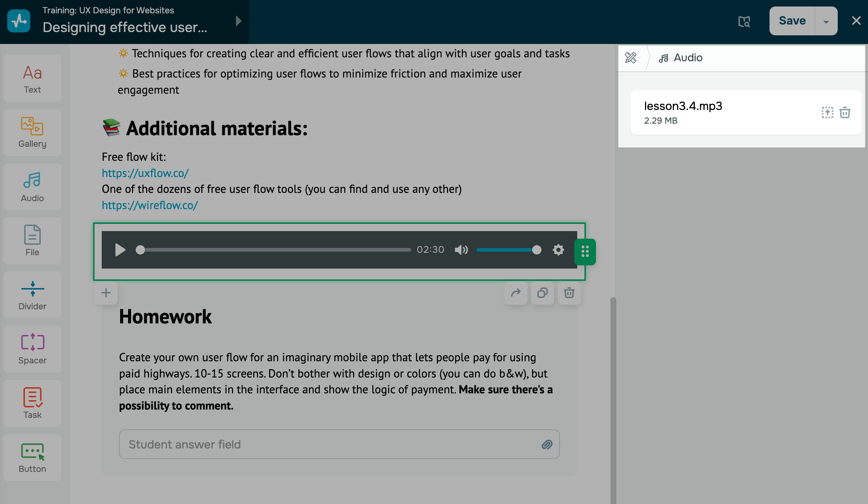Open the design tools tab in panel
The image size is (868, 504).
pos(631,58)
